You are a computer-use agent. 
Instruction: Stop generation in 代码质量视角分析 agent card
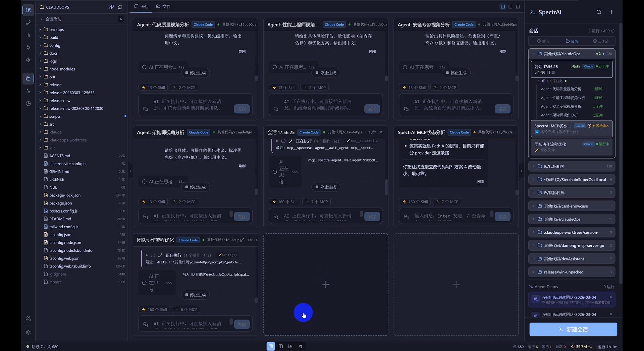(195, 73)
